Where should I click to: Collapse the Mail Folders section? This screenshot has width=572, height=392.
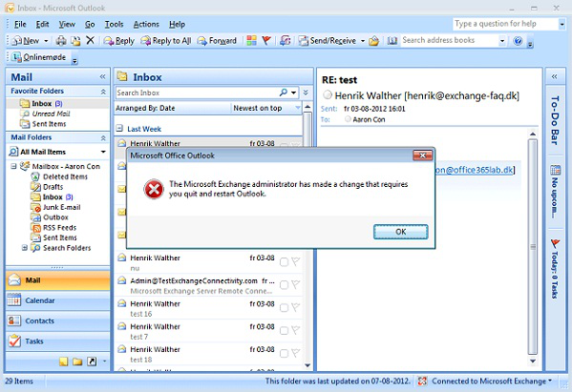click(103, 137)
